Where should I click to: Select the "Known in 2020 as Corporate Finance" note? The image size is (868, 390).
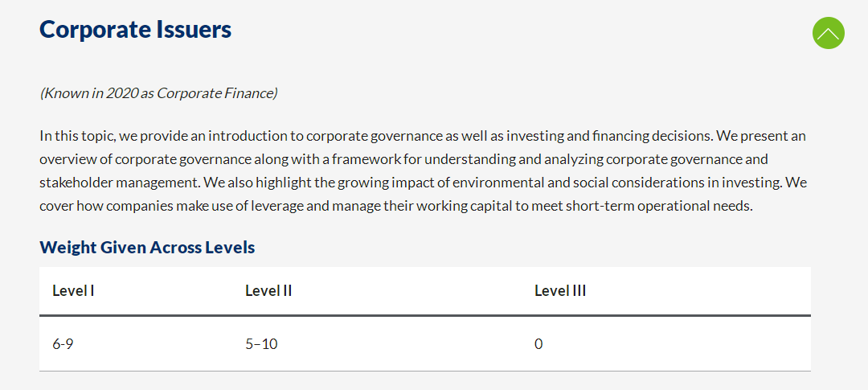[x=158, y=93]
